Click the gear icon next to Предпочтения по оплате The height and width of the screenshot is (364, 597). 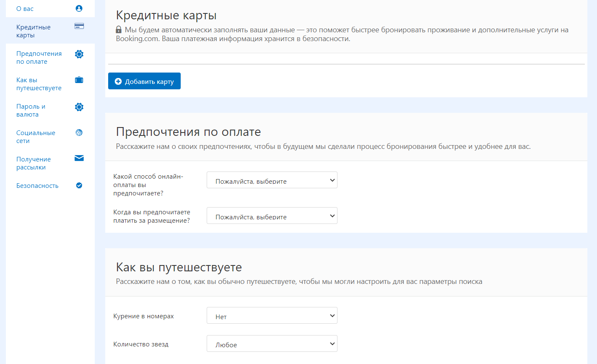click(x=79, y=54)
